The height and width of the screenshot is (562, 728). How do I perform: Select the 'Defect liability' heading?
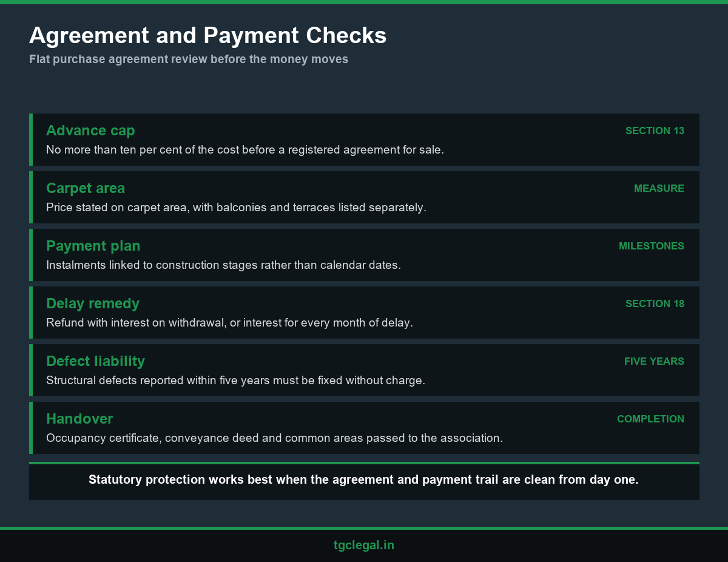point(95,361)
